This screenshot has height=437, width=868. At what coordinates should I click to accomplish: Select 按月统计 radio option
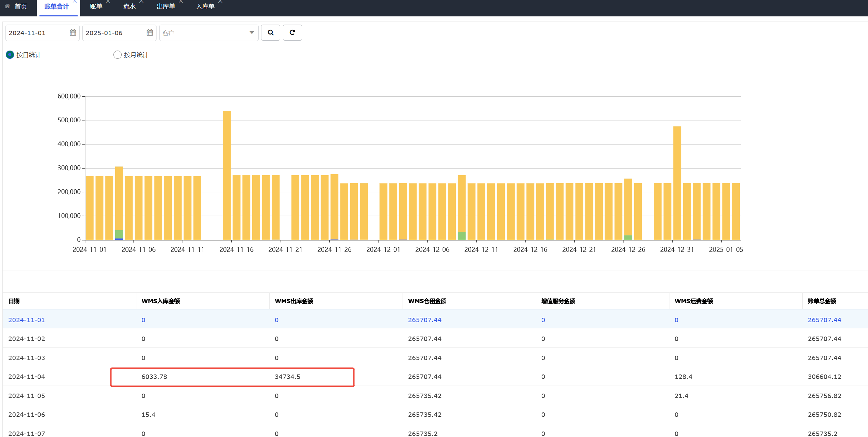click(117, 55)
